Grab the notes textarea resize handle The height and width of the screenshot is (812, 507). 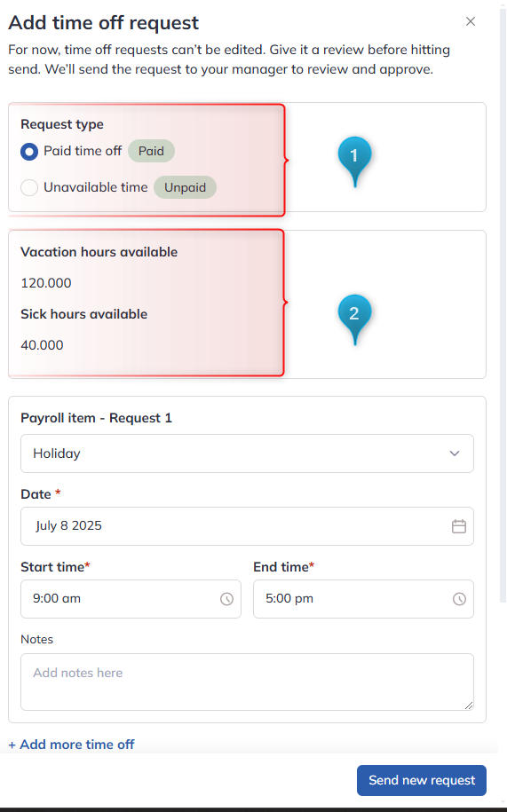pos(469,706)
